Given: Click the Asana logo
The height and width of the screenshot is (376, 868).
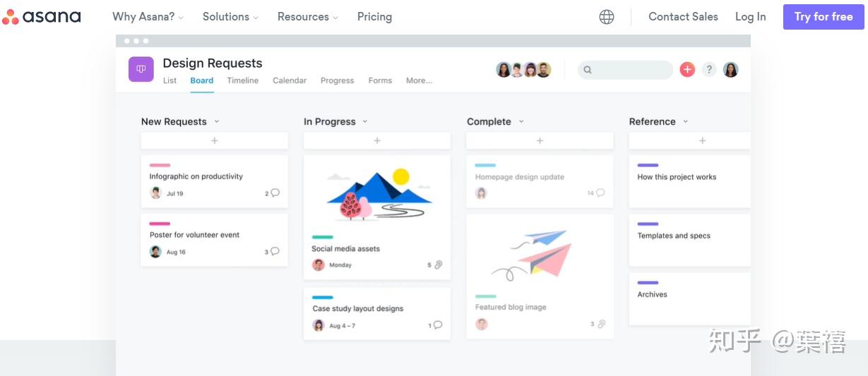Looking at the screenshot, I should [41, 17].
